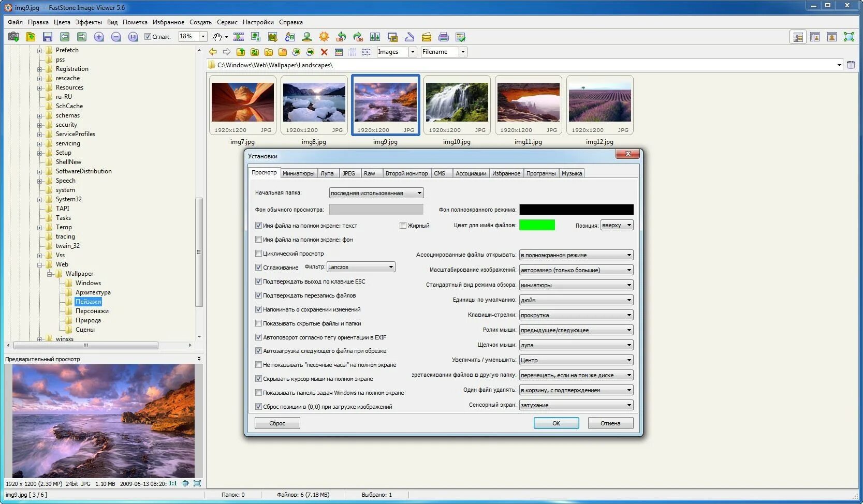Switch to the Второй монитор tab

tap(406, 173)
